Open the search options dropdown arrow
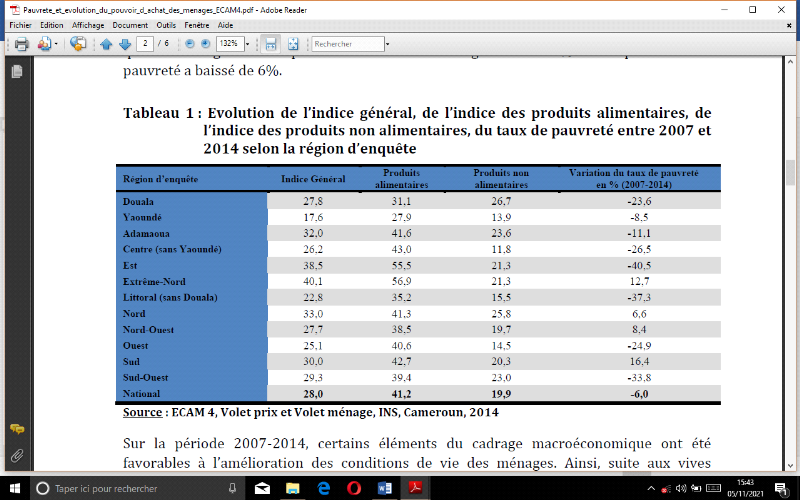Screen dimensions: 800x500 [388, 44]
